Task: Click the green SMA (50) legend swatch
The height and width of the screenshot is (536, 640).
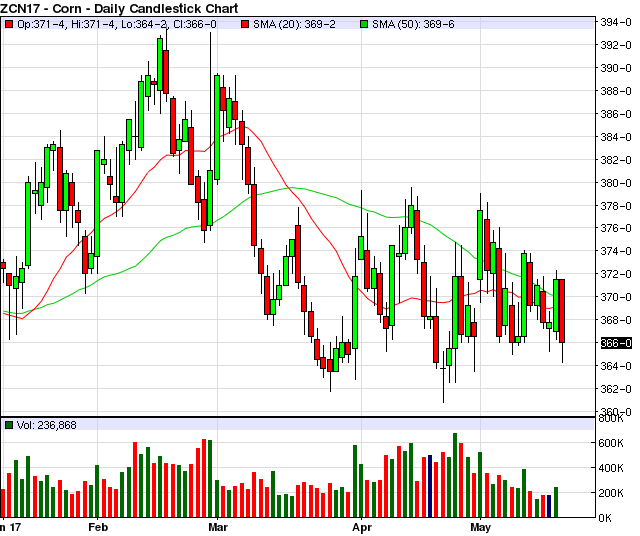Action: [x=364, y=24]
